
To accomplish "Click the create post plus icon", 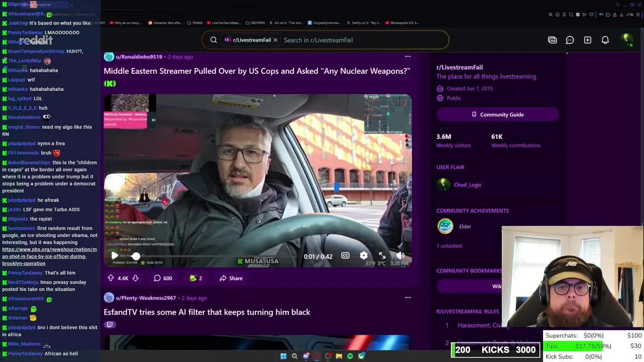I will tap(588, 40).
